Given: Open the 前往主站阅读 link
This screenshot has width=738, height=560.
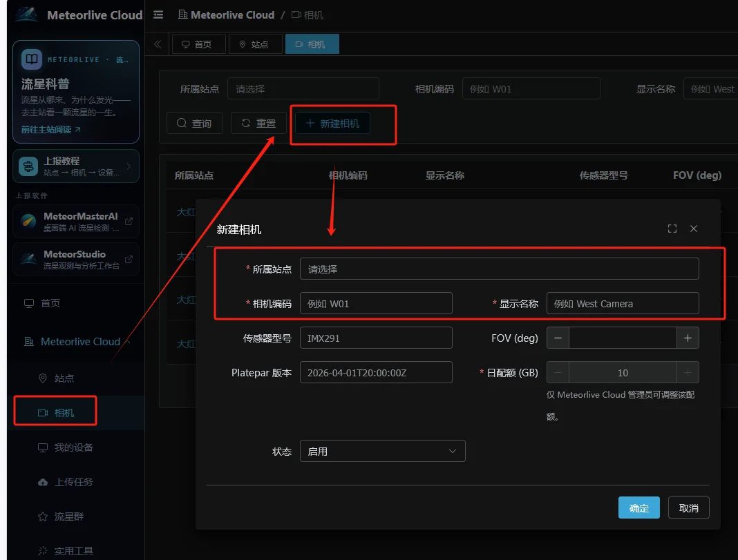Looking at the screenshot, I should tap(51, 129).
